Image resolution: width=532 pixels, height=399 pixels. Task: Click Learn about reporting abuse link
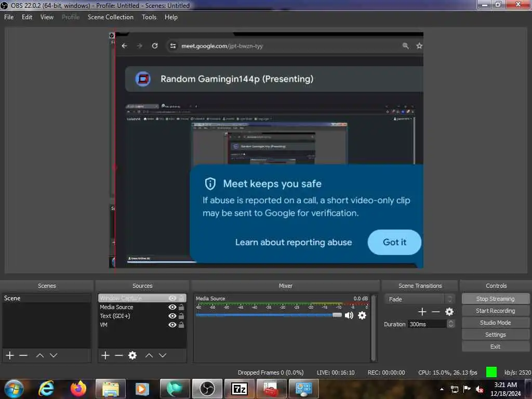pyautogui.click(x=294, y=242)
